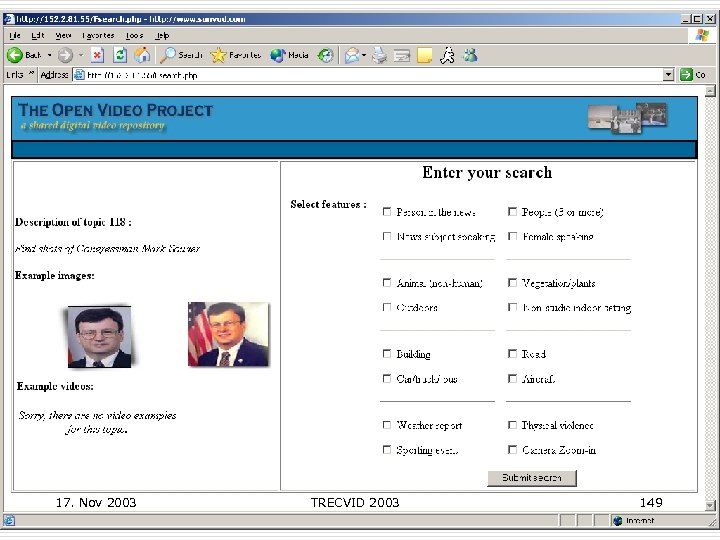Check the Non-studio indoor setting box

point(512,307)
